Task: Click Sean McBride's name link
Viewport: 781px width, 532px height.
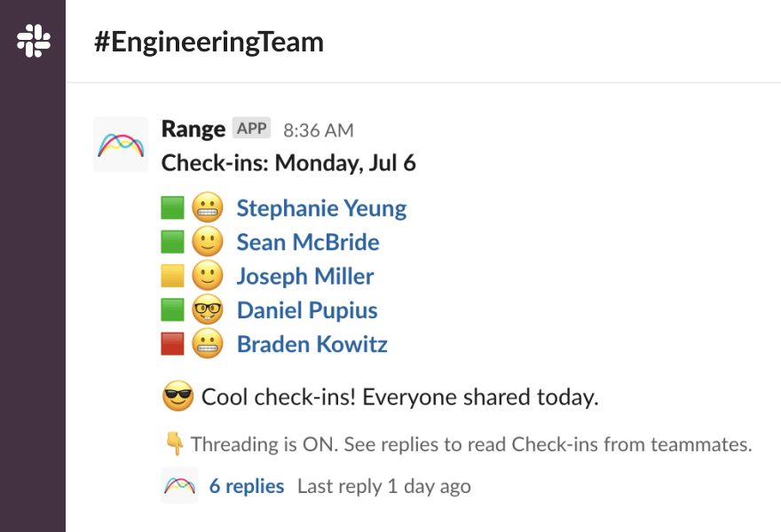Action: tap(307, 241)
